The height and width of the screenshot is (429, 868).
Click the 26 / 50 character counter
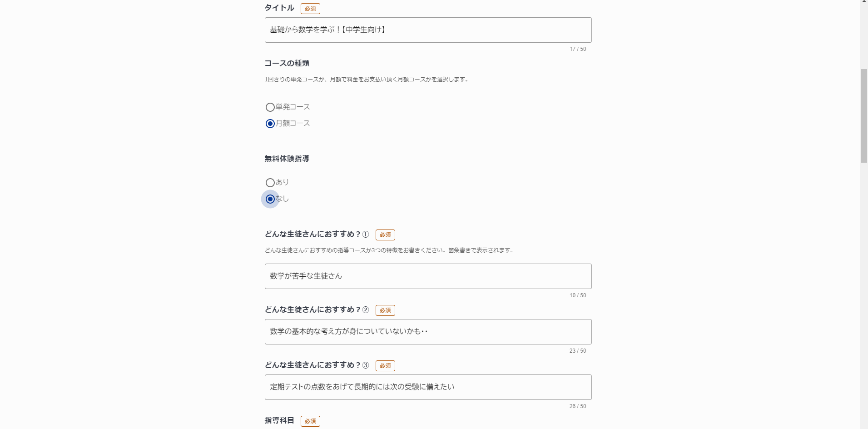(578, 406)
